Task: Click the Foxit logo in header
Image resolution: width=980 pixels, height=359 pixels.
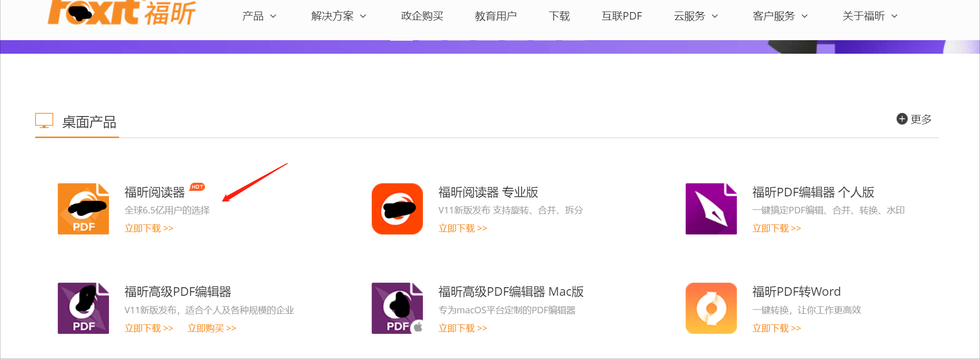Action: click(x=122, y=13)
